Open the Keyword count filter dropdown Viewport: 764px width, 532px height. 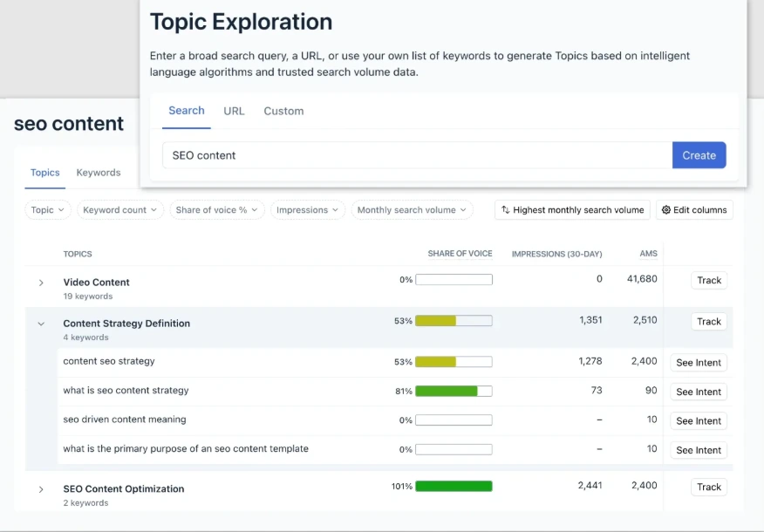[120, 210]
